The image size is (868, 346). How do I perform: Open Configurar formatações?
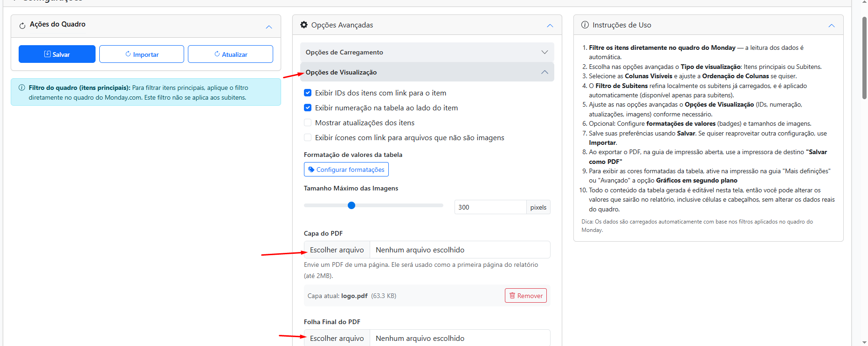346,170
